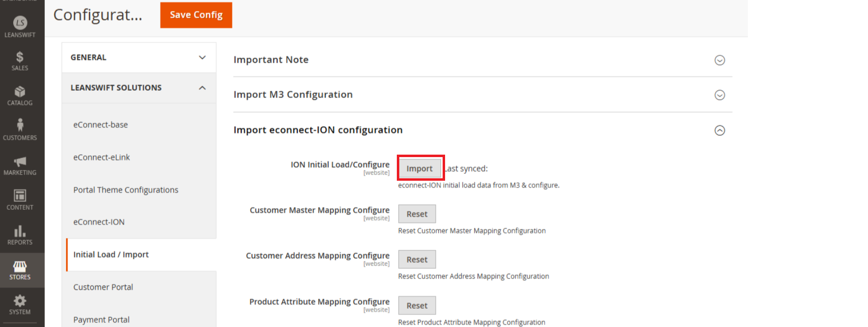Open the LeanSwift sidebar menu icon
This screenshot has width=868, height=327.
tap(20, 23)
